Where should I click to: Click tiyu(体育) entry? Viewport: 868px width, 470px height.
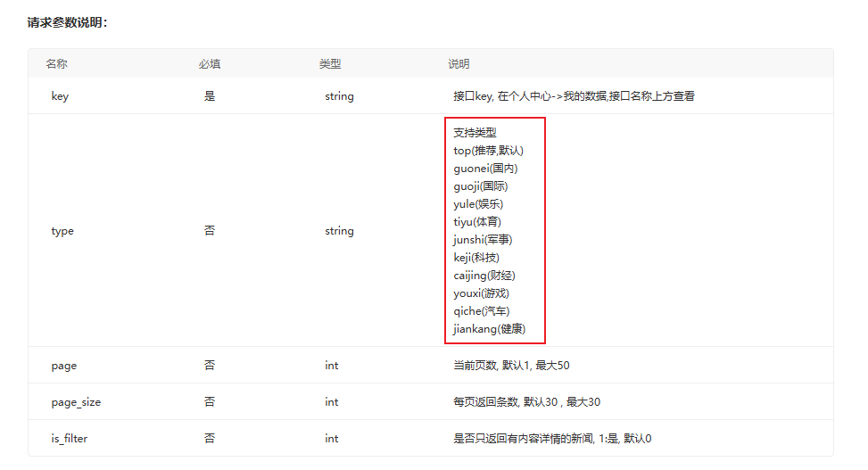click(477, 222)
